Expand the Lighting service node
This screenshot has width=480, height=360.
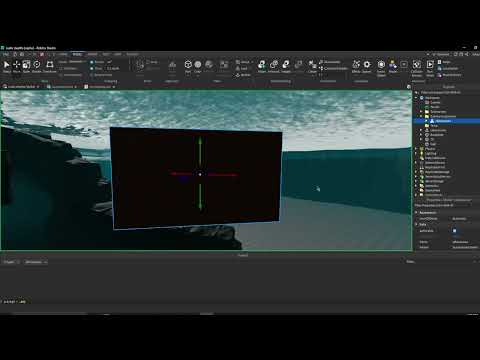[x=416, y=154]
